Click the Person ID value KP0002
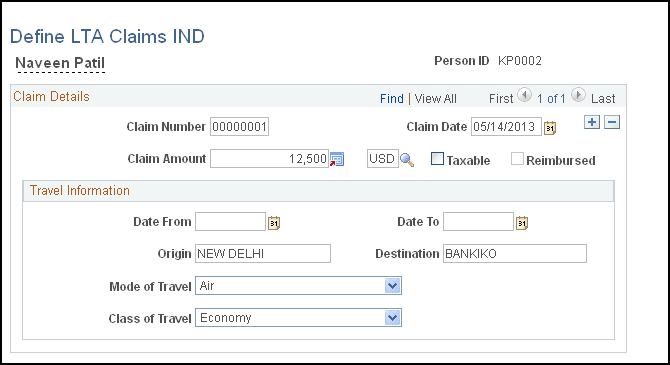The image size is (670, 365). point(520,61)
